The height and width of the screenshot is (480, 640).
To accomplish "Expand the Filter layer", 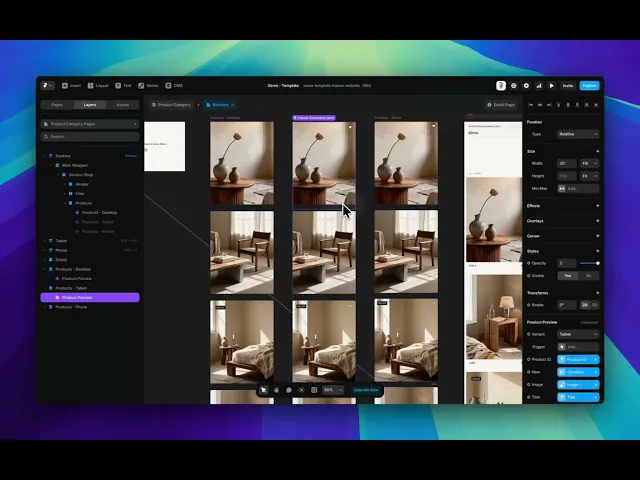I will click(x=64, y=193).
